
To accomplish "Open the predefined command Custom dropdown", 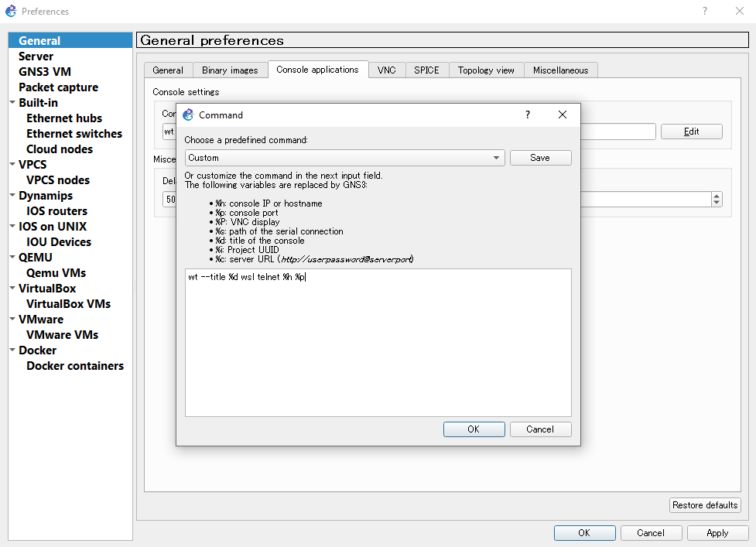I will [345, 158].
